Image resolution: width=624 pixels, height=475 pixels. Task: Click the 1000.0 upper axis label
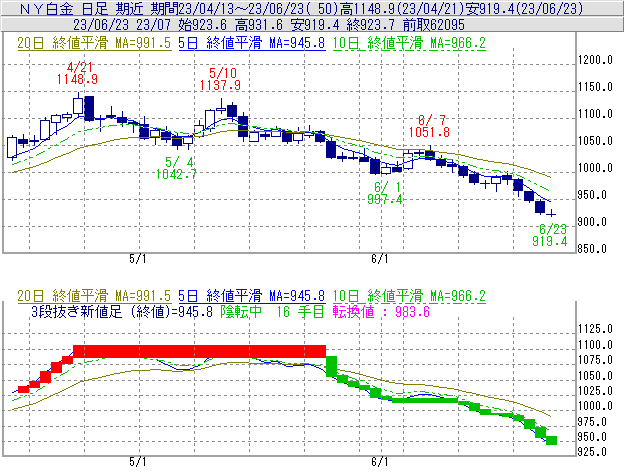(x=595, y=168)
